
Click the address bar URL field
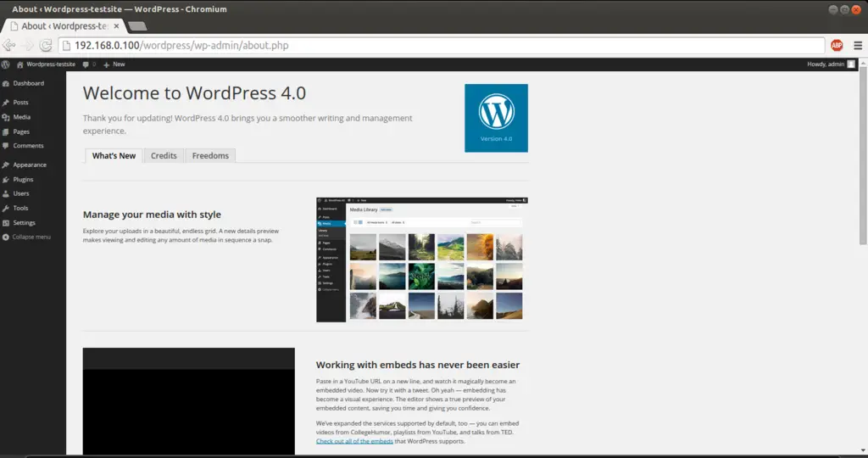pyautogui.click(x=441, y=46)
